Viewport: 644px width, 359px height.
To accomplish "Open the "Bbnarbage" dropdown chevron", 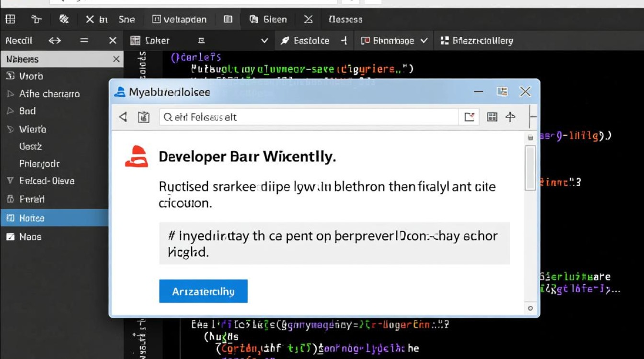I will pyautogui.click(x=424, y=41).
